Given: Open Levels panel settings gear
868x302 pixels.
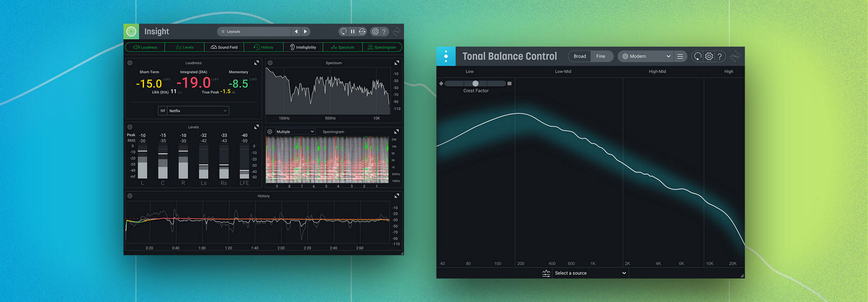Looking at the screenshot, I should click(130, 127).
